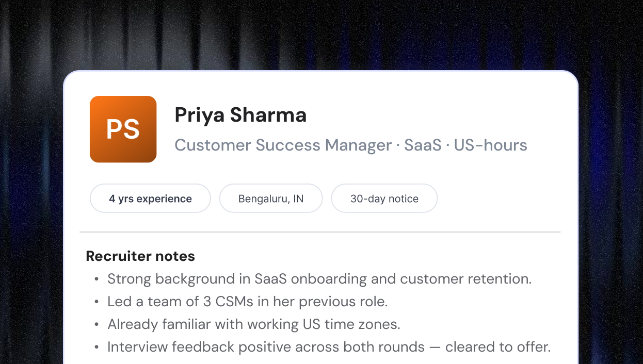Select the 4 yrs experience chip

coord(150,198)
